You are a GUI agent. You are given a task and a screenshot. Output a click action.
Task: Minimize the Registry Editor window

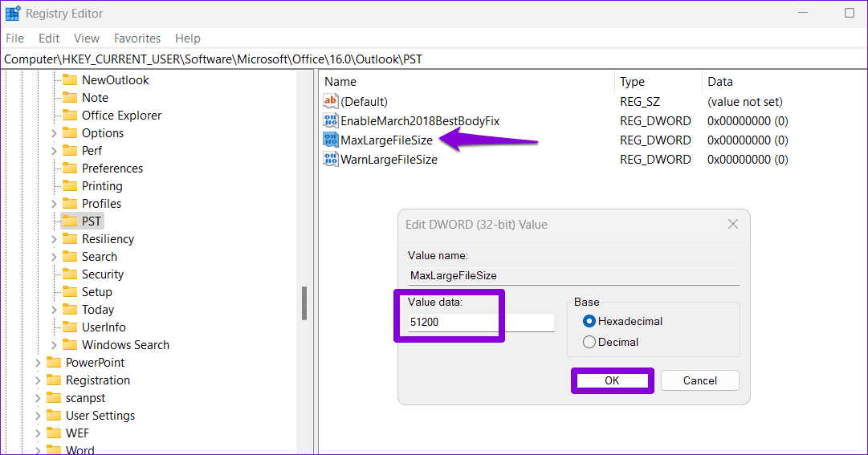coord(803,13)
